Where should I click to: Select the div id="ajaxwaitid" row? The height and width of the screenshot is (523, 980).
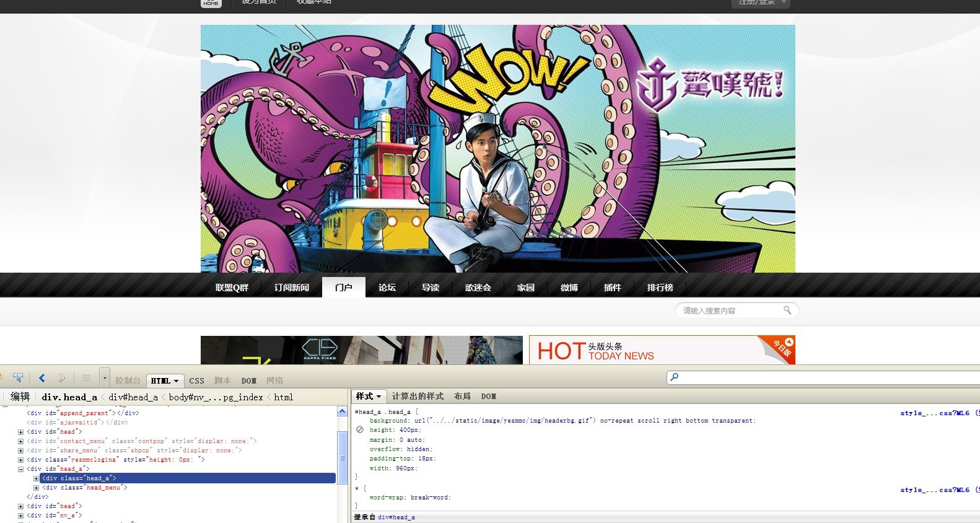point(77,422)
